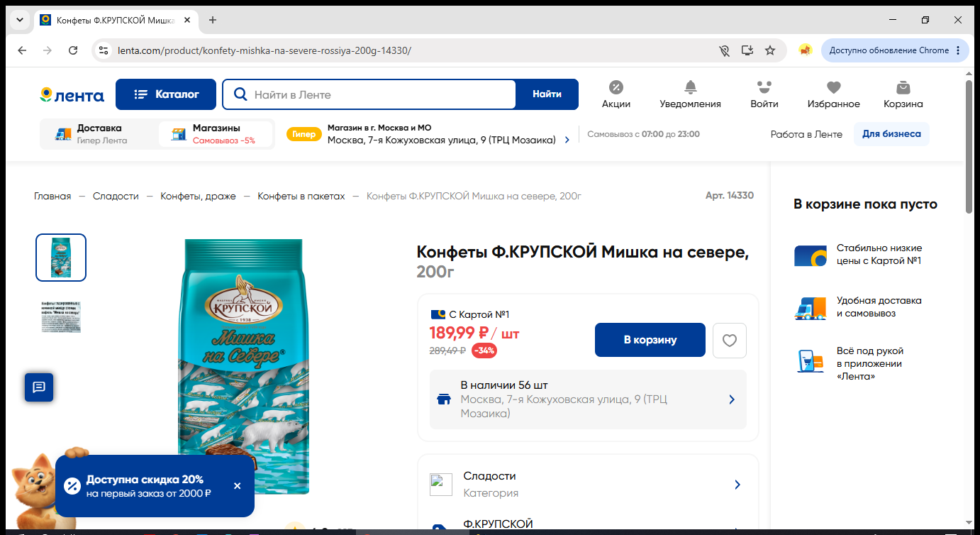Dismiss the 20% discount popup
The image size is (980, 535).
tap(238, 486)
